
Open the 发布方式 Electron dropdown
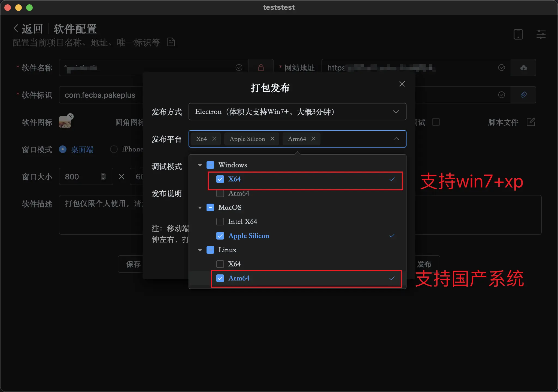tap(297, 112)
